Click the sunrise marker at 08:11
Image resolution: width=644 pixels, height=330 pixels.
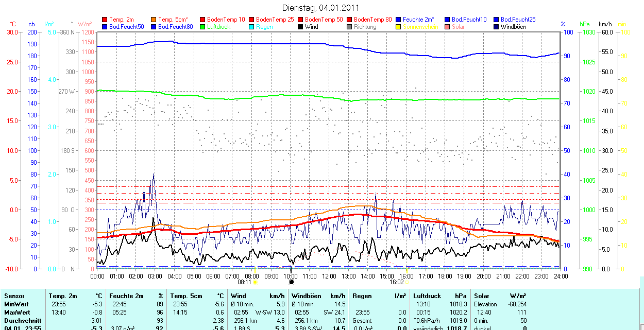click(255, 282)
